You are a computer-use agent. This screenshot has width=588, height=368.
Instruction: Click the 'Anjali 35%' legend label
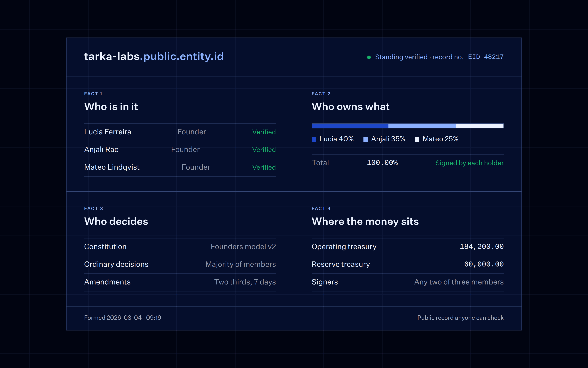[388, 139]
